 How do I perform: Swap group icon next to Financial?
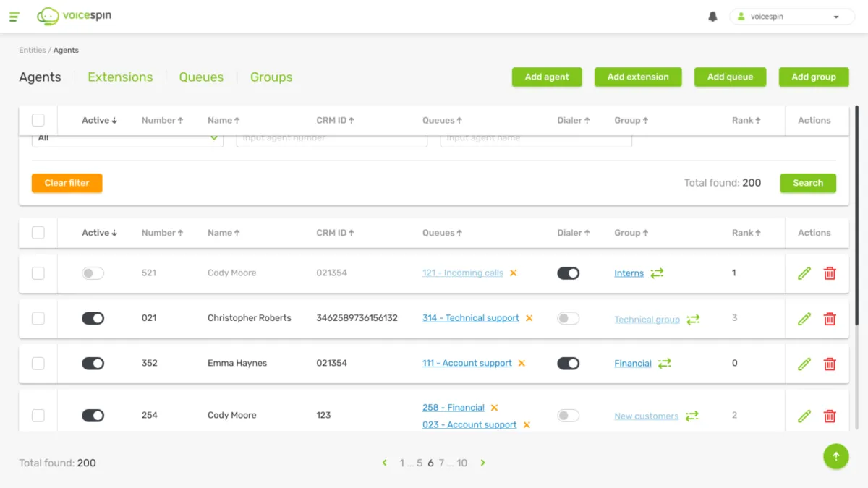pos(665,364)
